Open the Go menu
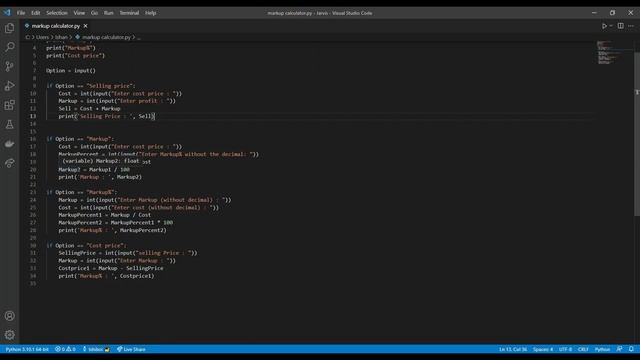Image resolution: width=640 pixels, height=360 pixels. click(94, 13)
